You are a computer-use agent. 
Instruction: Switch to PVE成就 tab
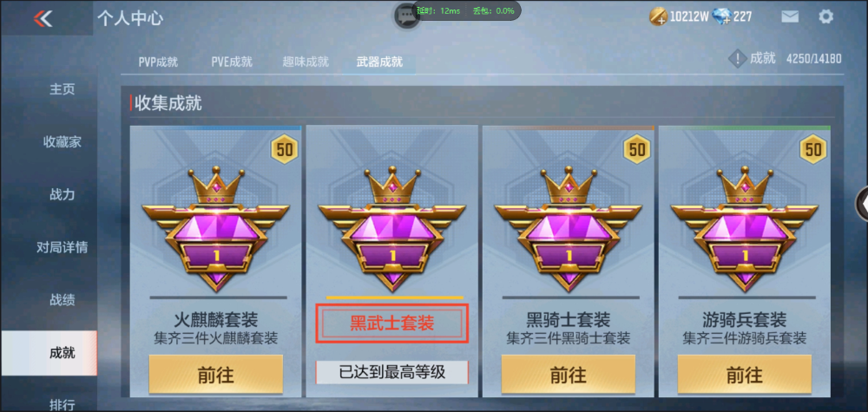(x=232, y=62)
